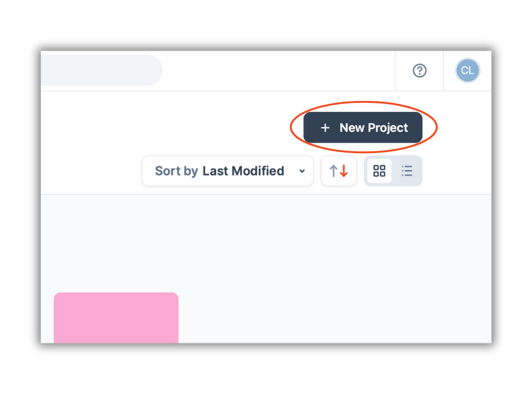Image resolution: width=532 pixels, height=394 pixels.
Task: Create a New Project
Action: point(363,128)
